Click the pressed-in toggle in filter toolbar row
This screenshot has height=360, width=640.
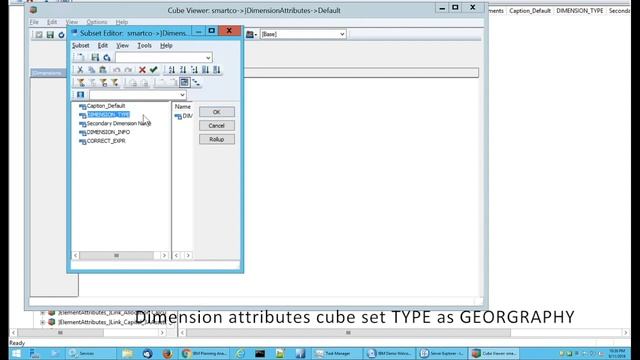tap(184, 82)
